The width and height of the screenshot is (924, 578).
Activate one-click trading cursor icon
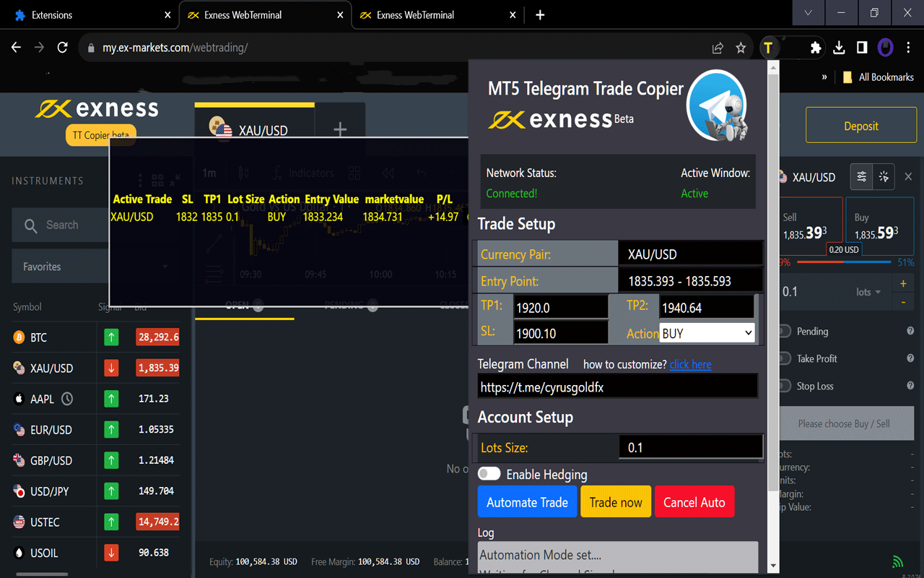(x=884, y=176)
